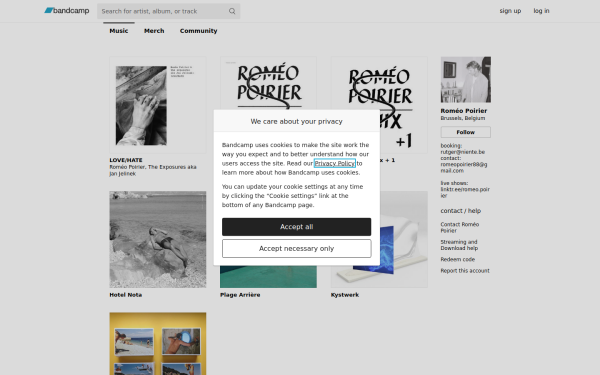Image resolution: width=600 pixels, height=375 pixels.
Task: Open the Plage Arrière title link
Action: pos(240,295)
